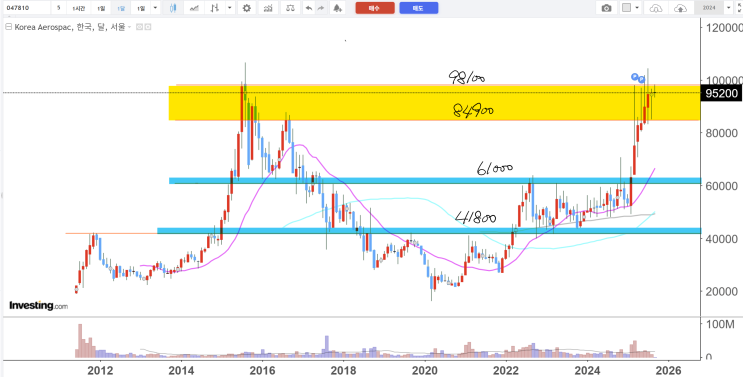Click the red buy button

point(375,8)
